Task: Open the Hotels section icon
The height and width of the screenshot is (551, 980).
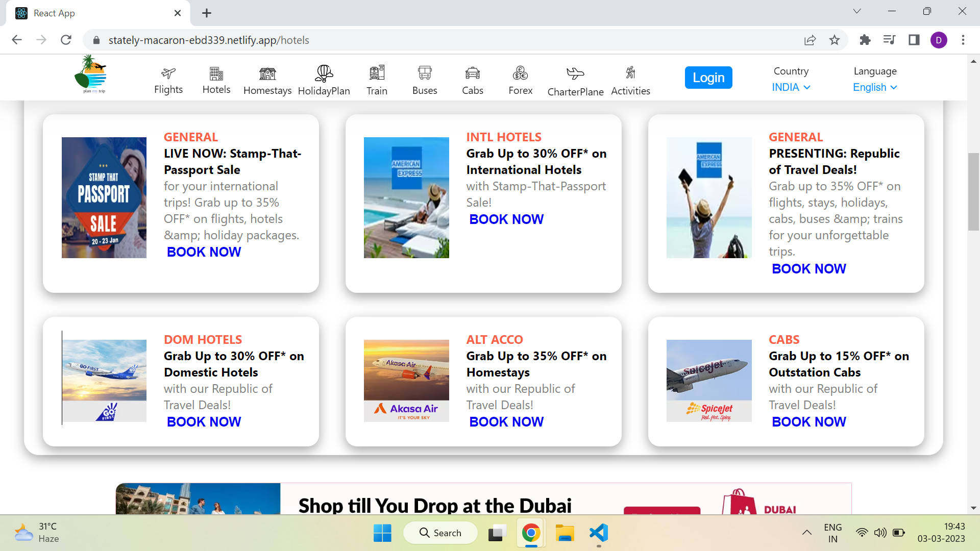Action: pyautogui.click(x=216, y=73)
